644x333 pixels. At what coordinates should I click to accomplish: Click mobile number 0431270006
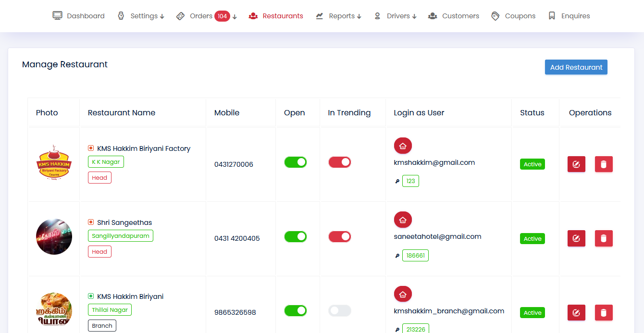tap(234, 164)
